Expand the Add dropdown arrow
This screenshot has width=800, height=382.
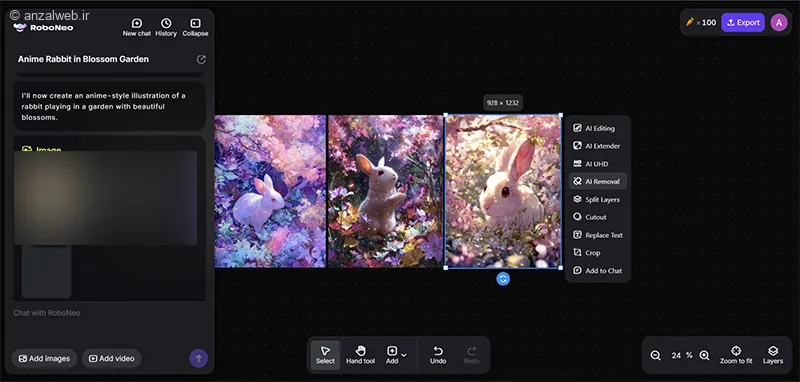click(404, 355)
